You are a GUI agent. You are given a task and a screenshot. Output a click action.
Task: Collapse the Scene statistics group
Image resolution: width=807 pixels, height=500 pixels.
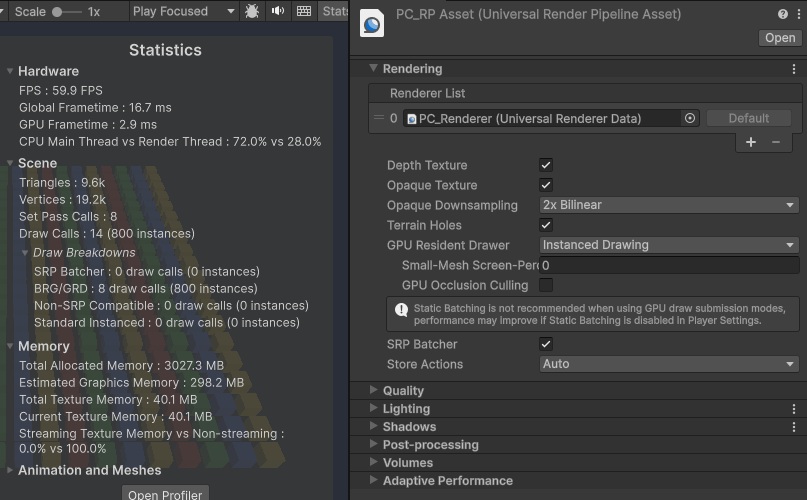click(x=10, y=163)
